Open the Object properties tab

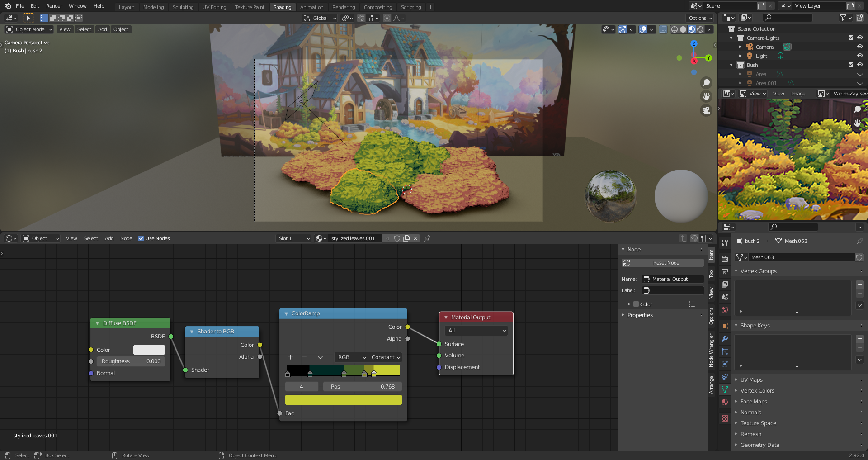725,326
